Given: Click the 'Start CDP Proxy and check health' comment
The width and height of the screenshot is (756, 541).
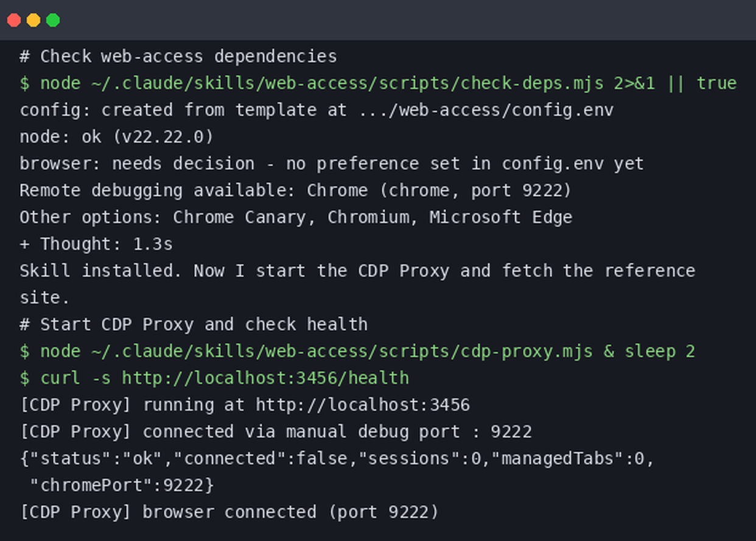Looking at the screenshot, I should 194,325.
